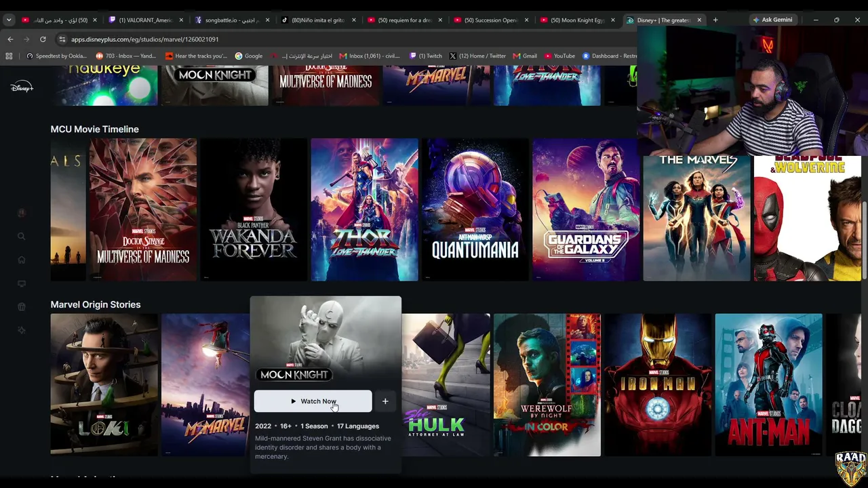Click the browser Forward arrow
Screen dimensions: 868x488
tap(26, 39)
